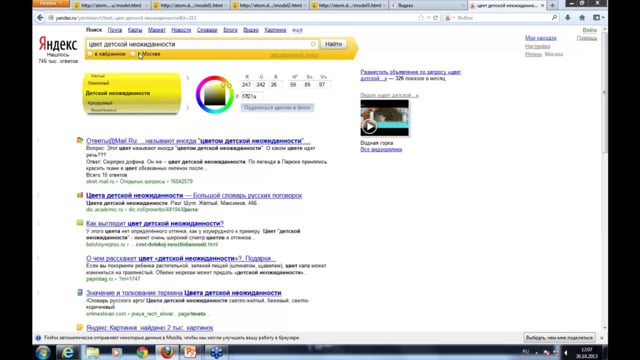
Task: Open the Firefox menu button dropdown
Action: [x=51, y=3]
